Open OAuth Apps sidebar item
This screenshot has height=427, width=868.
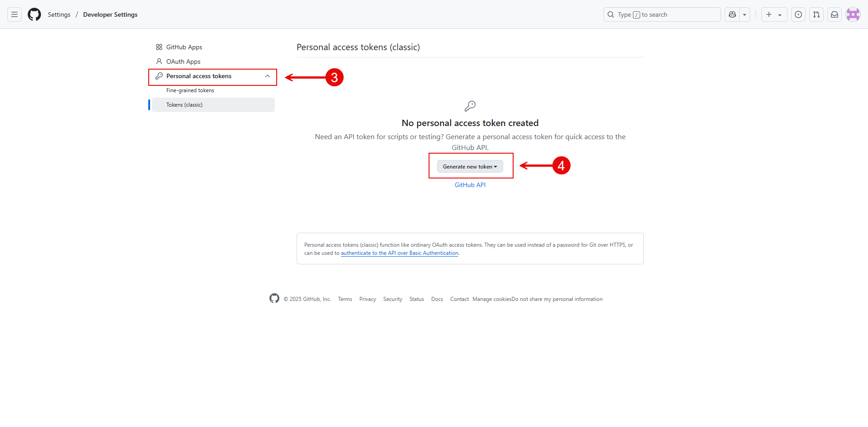[x=213, y=61]
